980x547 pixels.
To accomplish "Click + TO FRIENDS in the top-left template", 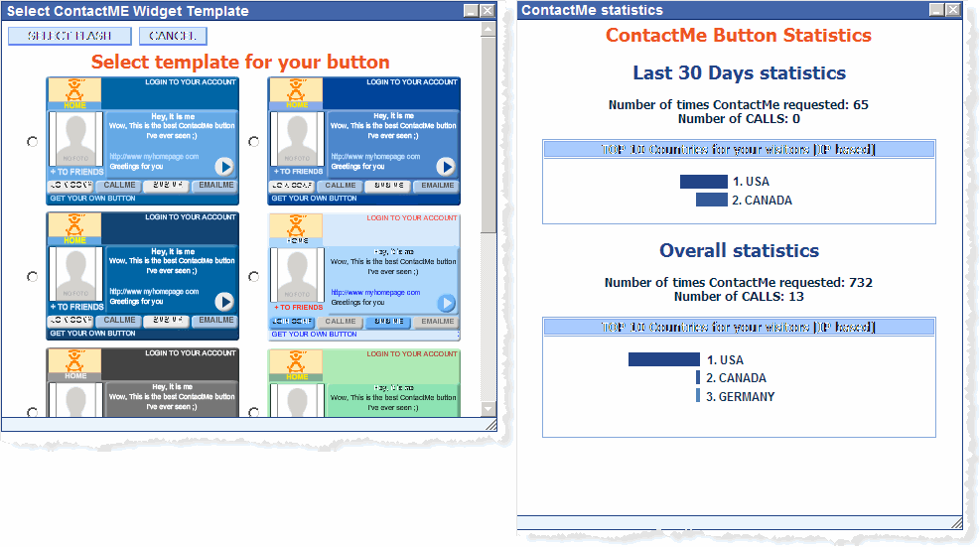I will [76, 172].
